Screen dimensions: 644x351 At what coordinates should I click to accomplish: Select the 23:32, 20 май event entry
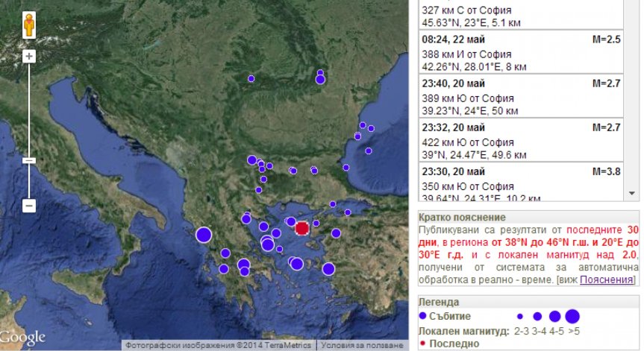point(521,140)
